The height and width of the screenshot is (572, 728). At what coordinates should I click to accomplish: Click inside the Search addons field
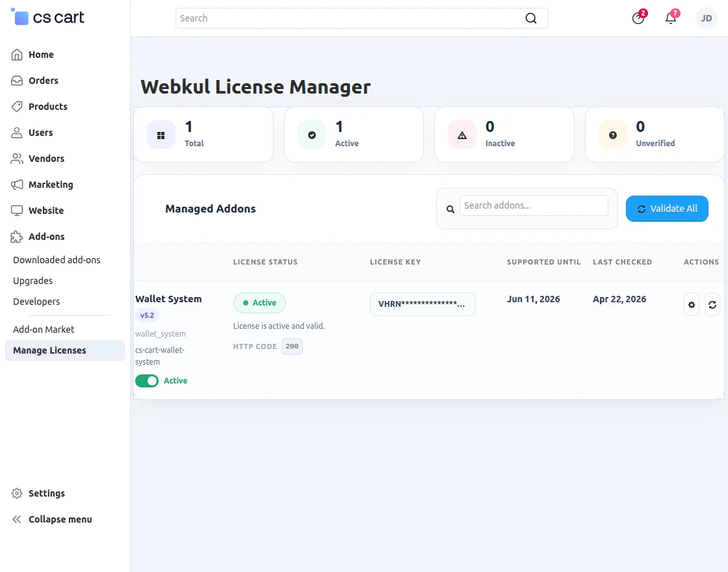533,205
